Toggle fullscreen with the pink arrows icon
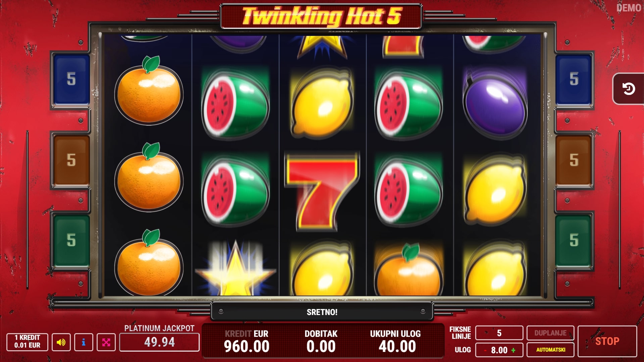The image size is (644, 362). 106,342
